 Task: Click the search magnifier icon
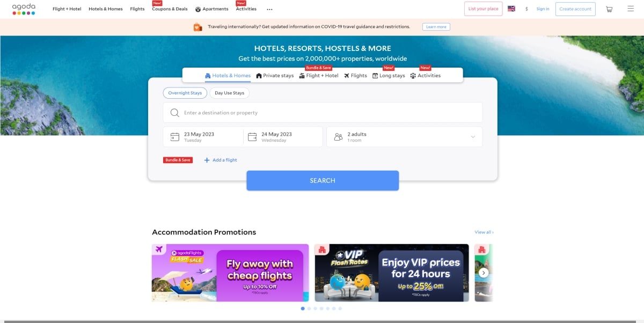tap(174, 113)
